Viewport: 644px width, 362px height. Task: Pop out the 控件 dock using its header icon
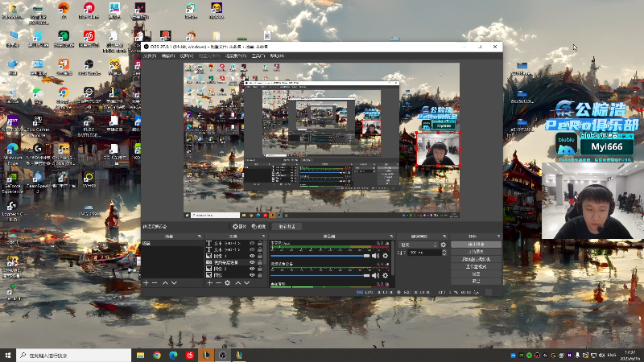coord(498,237)
